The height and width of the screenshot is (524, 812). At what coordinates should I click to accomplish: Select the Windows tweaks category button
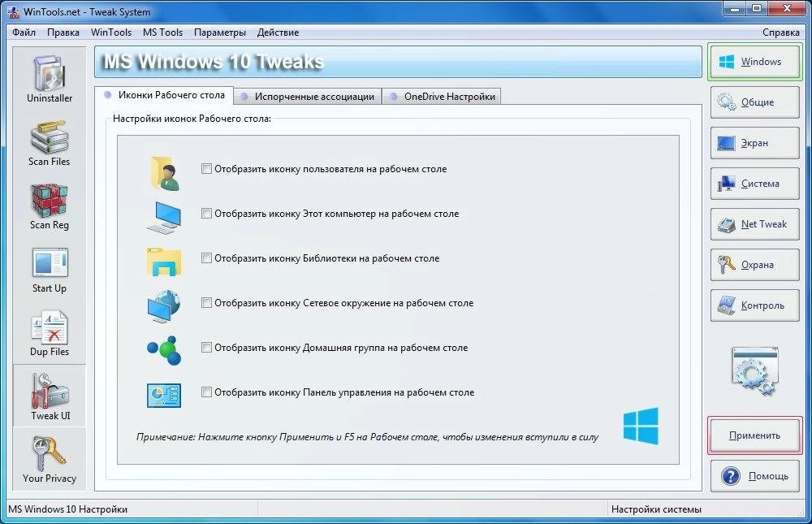coord(754,62)
